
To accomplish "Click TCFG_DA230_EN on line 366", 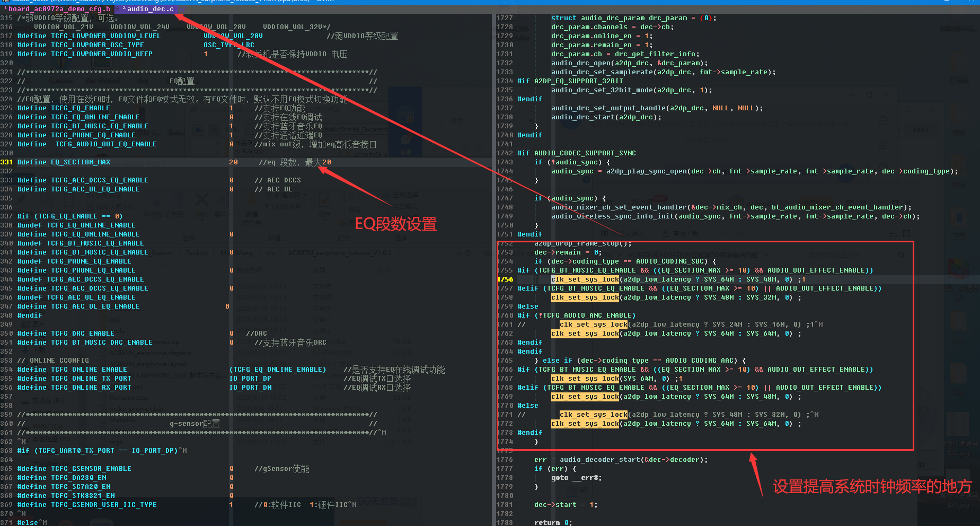I will (x=78, y=478).
